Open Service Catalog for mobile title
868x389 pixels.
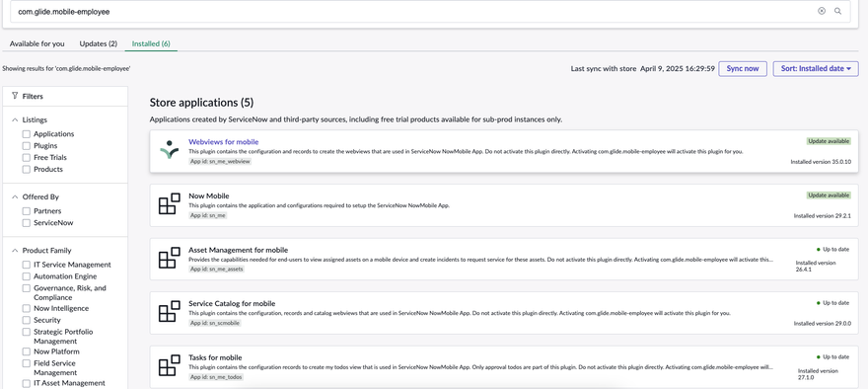click(x=232, y=304)
